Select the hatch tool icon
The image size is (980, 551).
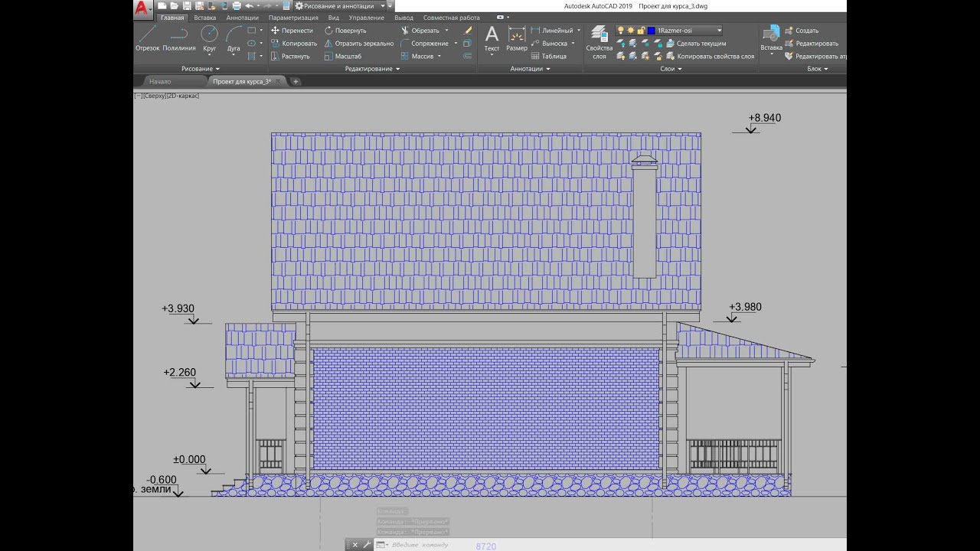251,57
